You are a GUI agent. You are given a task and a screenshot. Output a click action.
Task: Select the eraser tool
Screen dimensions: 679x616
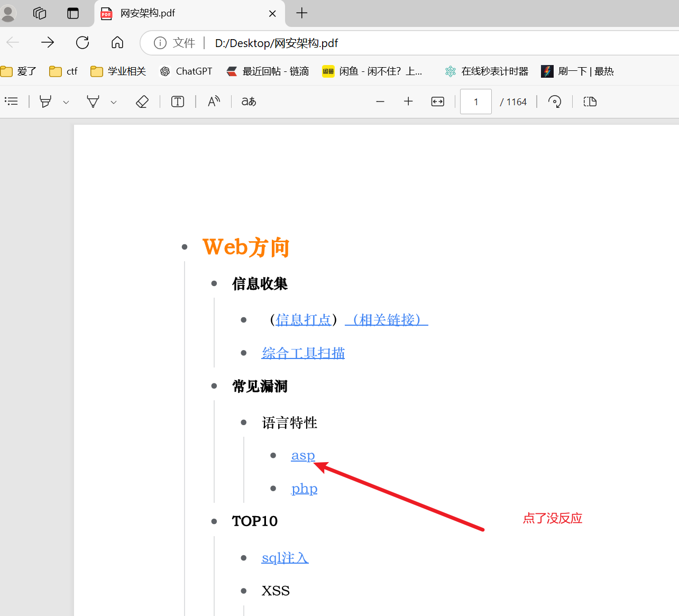142,102
